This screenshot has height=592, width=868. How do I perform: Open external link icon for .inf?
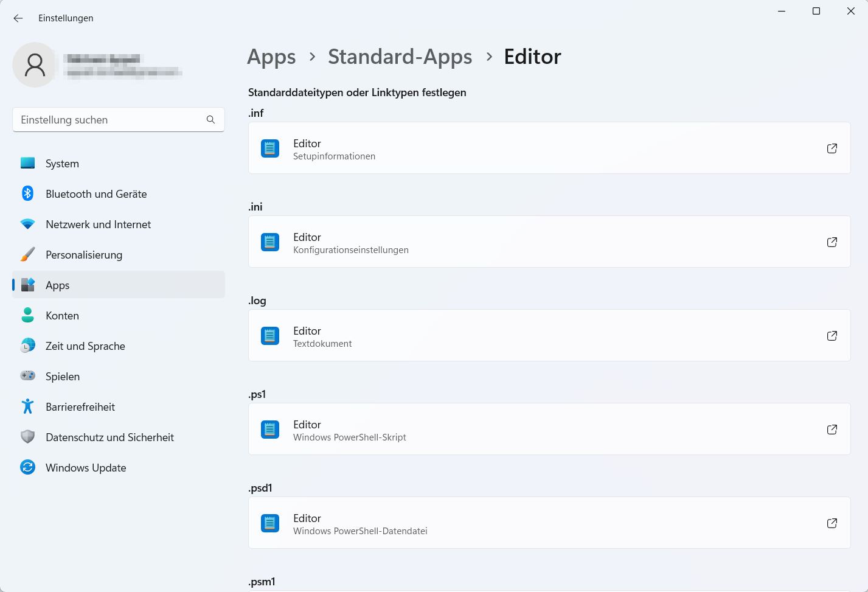coord(832,148)
